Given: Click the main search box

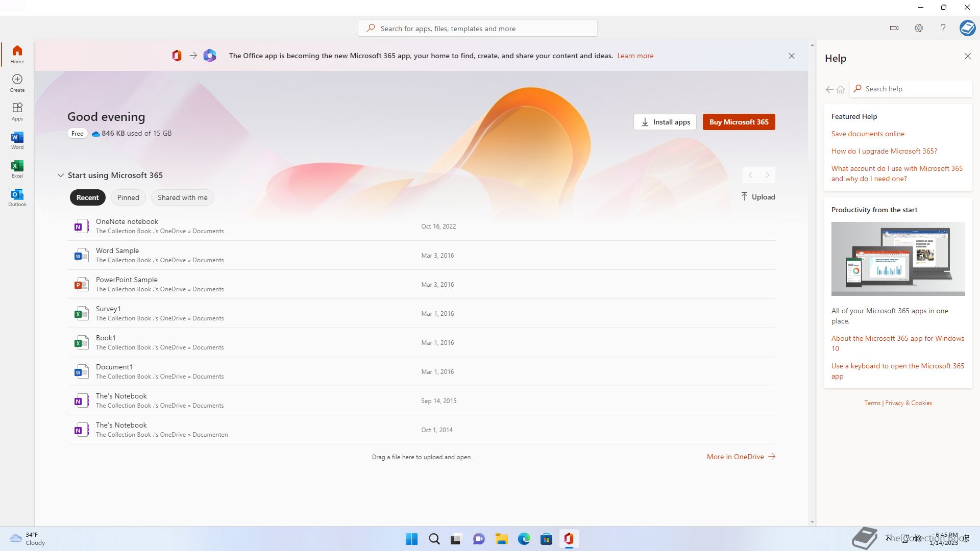Looking at the screenshot, I should pyautogui.click(x=478, y=28).
